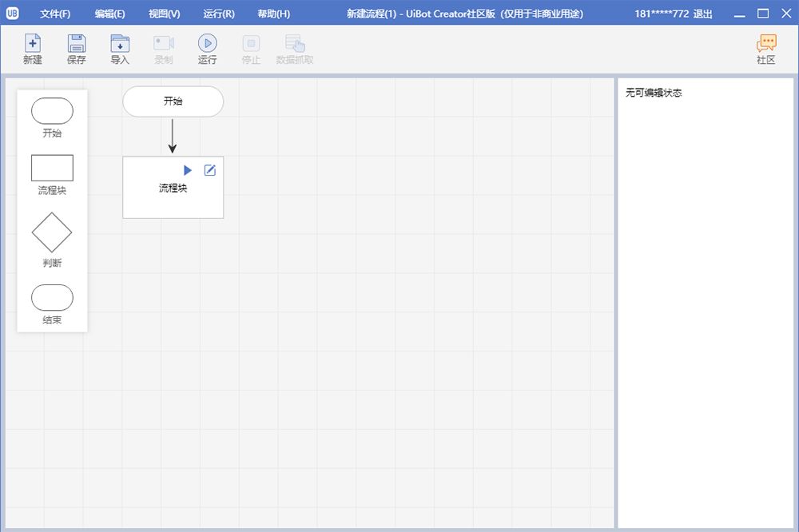799x532 pixels.
Task: Open the Edit (编辑) menu
Action: 109,14
